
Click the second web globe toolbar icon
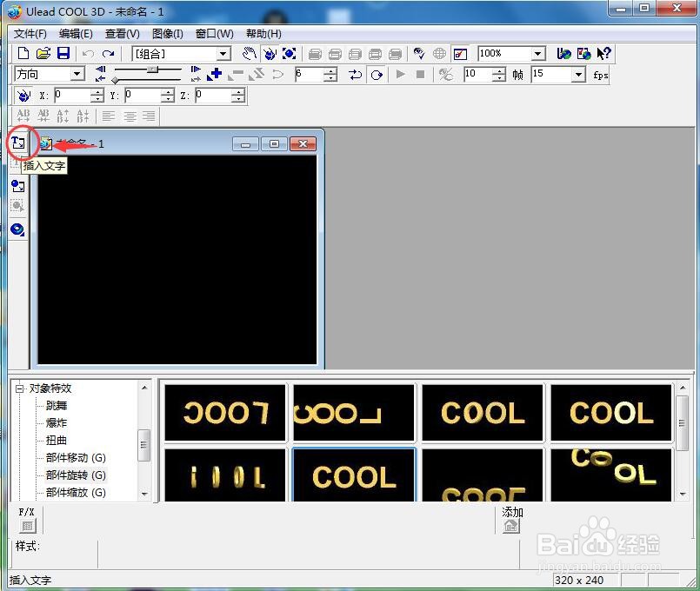[x=584, y=54]
